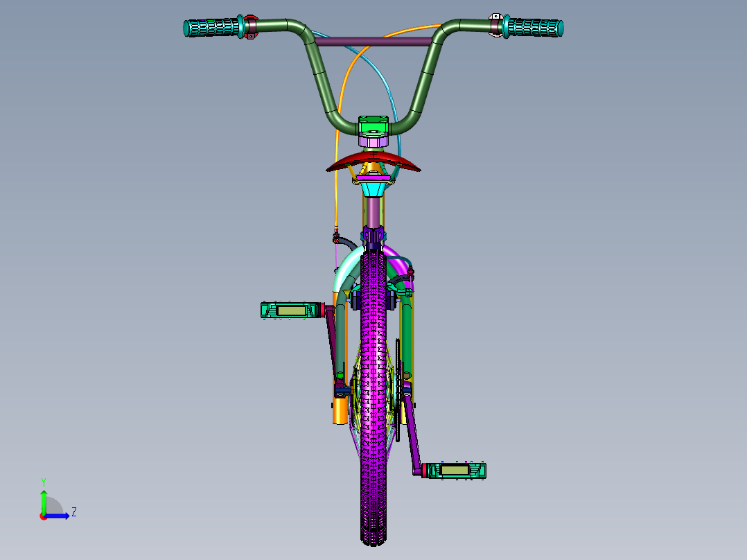Pick the red brake lever clamp near left grip
The height and width of the screenshot is (560, 747).
(251, 27)
